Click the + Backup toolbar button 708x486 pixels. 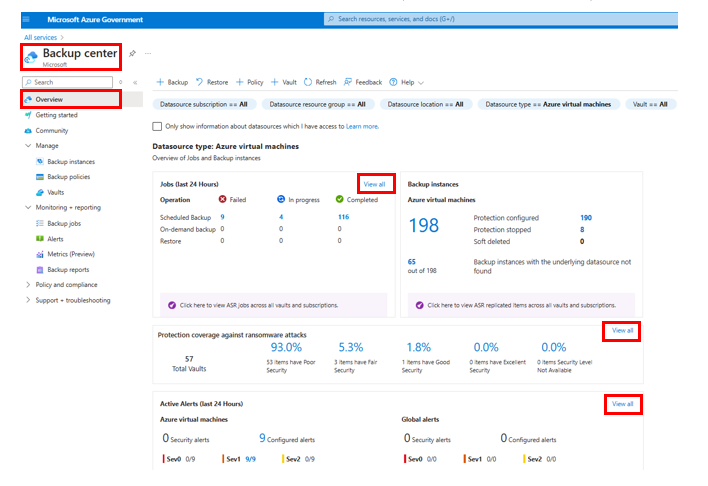[172, 82]
